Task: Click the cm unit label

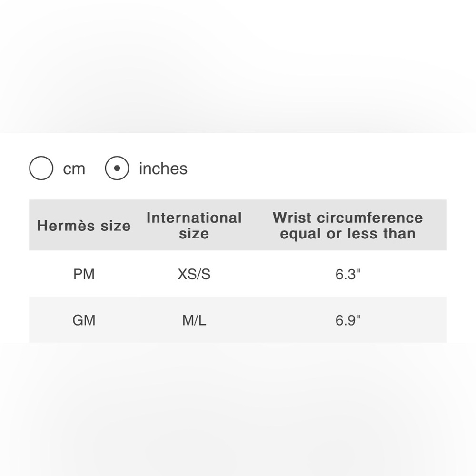Action: click(74, 168)
